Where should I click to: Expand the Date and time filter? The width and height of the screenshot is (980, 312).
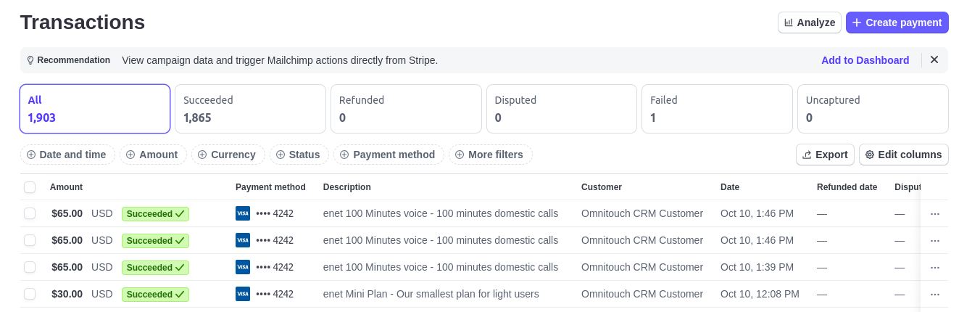pyautogui.click(x=66, y=155)
